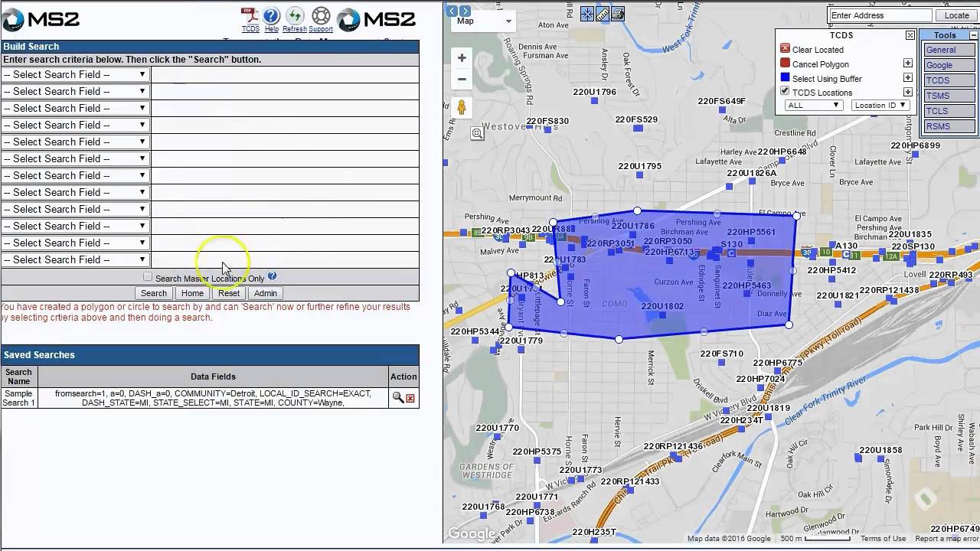Click the Reset button

(x=228, y=293)
